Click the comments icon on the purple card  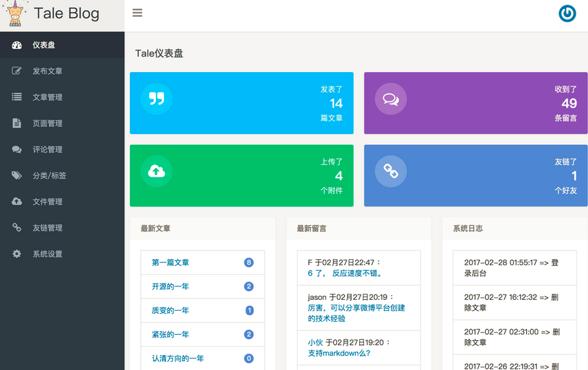tap(391, 99)
